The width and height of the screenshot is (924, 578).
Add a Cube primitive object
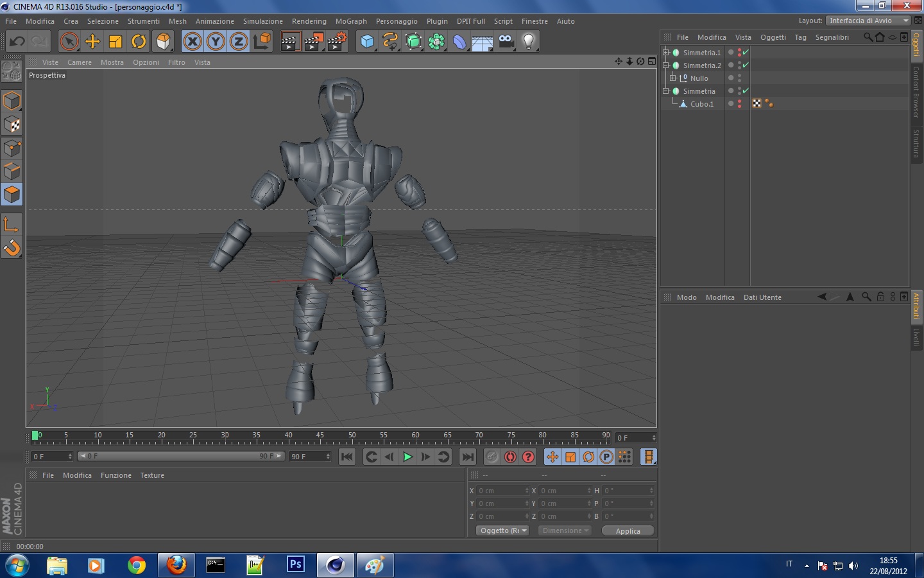[x=367, y=42]
